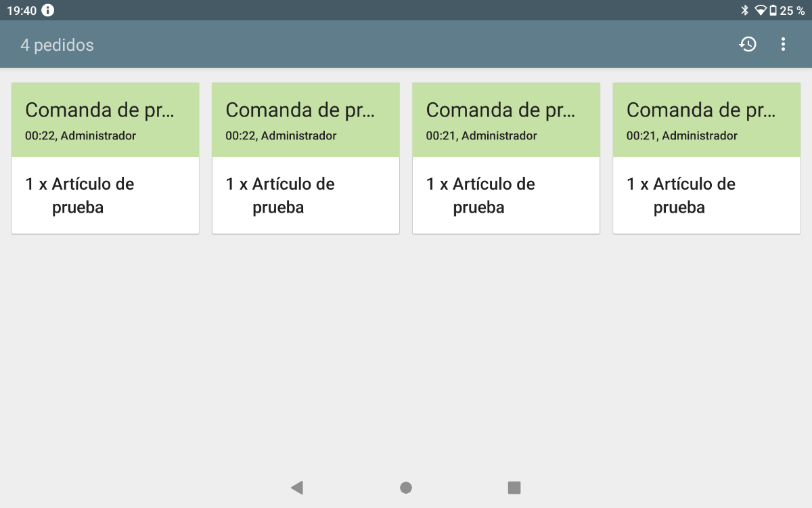Viewport: 812px width, 508px height.
Task: Mark third card's Artículo de prueba item
Action: [x=506, y=196]
